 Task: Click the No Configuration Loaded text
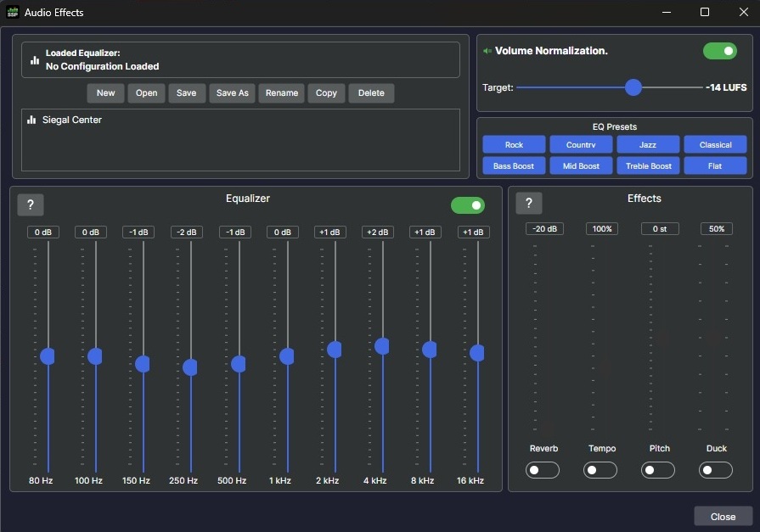[102, 66]
